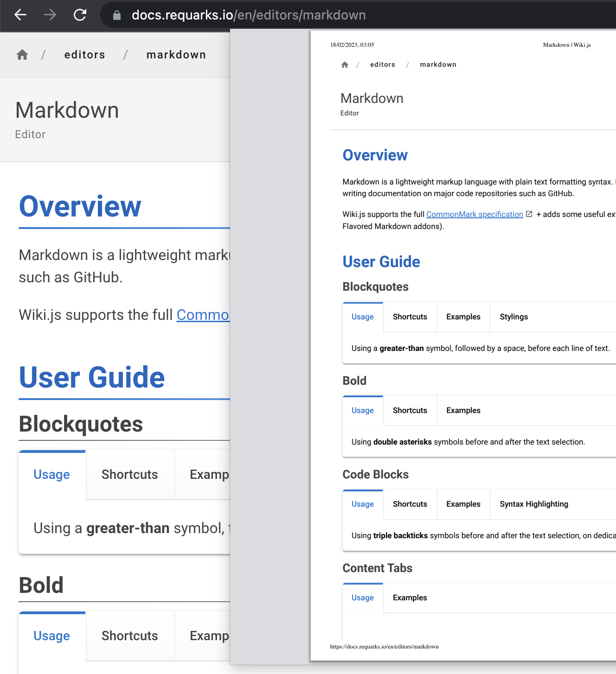The height and width of the screenshot is (674, 616).
Task: Click the Overview heading on the wiki page
Action: (x=80, y=206)
